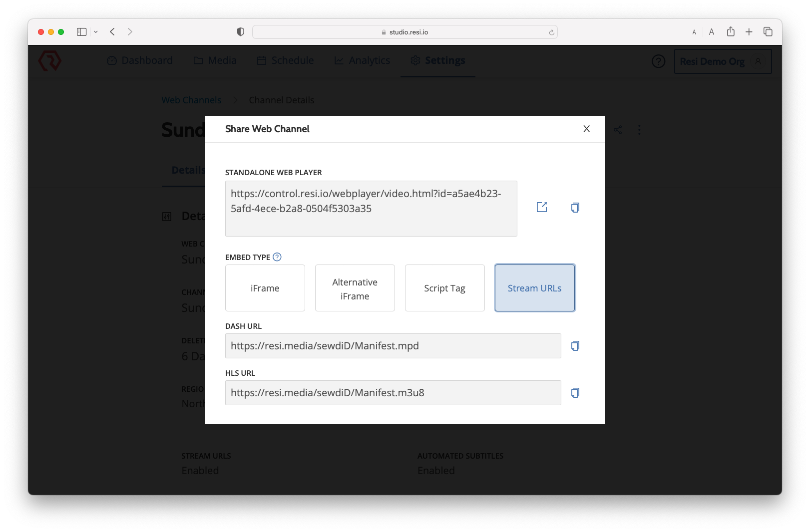Copy the DASH URL to clipboard
This screenshot has width=810, height=532.
click(x=575, y=346)
